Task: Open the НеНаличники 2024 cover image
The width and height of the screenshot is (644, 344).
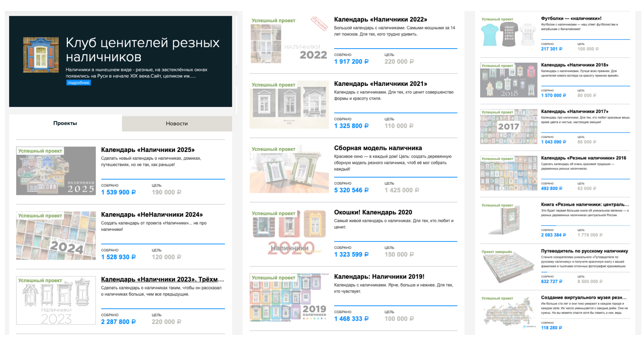Action: [56, 235]
